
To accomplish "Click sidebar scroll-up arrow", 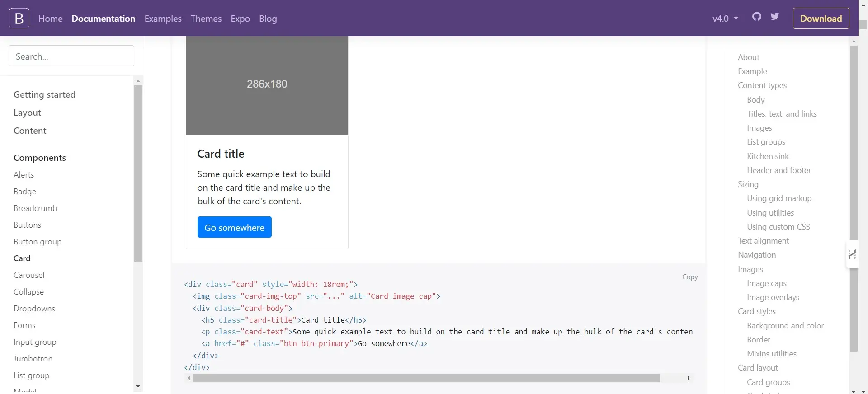I will pyautogui.click(x=138, y=81).
